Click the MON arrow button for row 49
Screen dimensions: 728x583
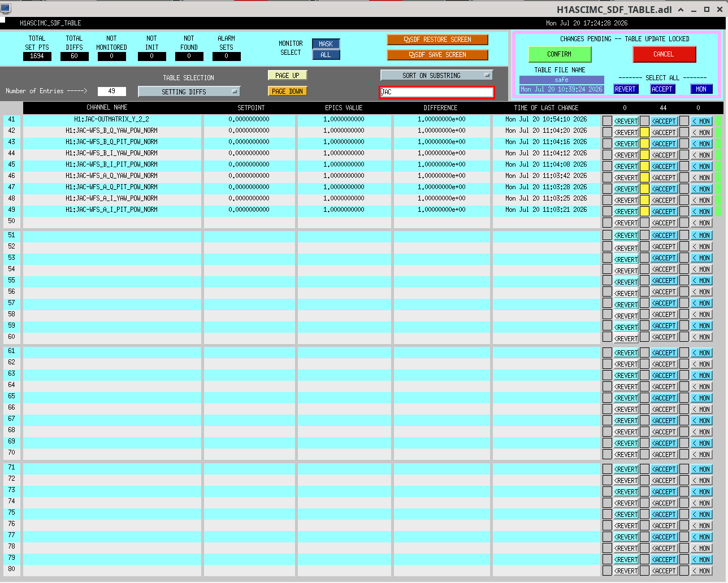[x=701, y=211]
